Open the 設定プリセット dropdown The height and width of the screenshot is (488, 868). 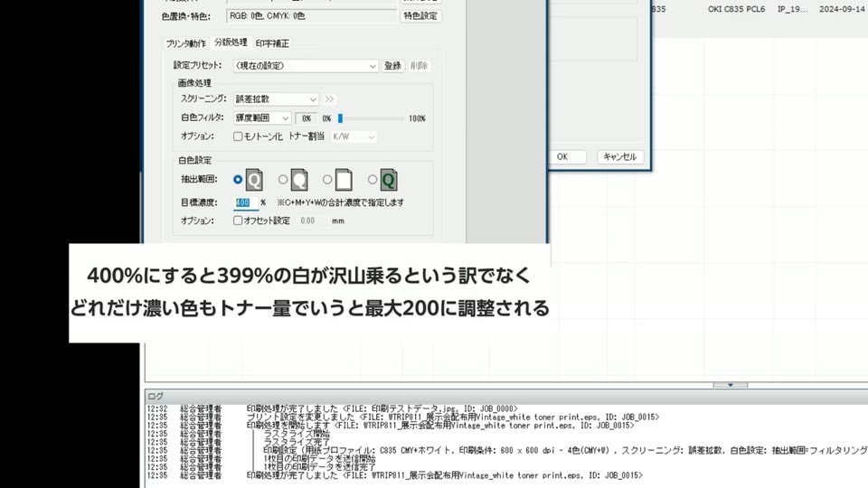tap(306, 66)
